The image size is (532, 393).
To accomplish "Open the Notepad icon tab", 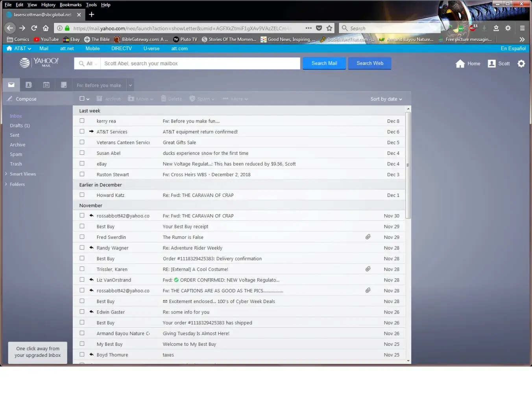I will [64, 85].
